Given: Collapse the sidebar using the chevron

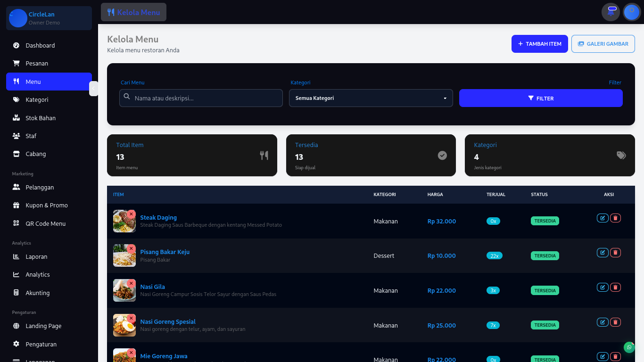Looking at the screenshot, I should [x=93, y=89].
